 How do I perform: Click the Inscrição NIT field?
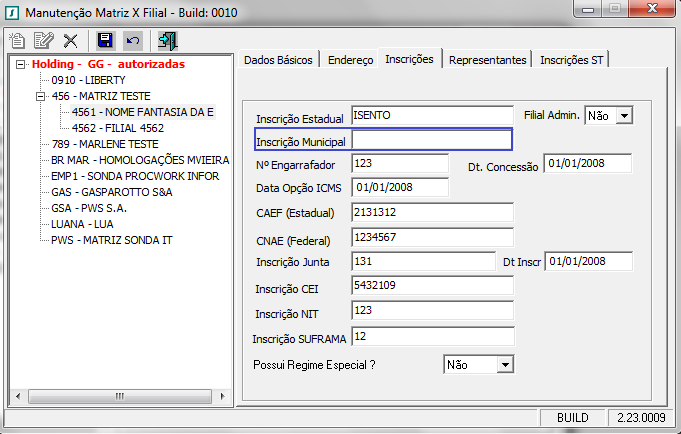[432, 311]
